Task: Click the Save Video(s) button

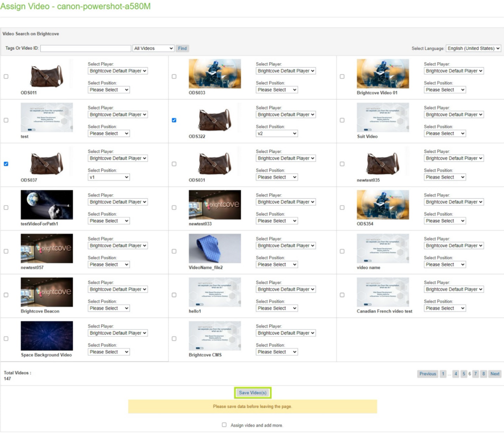Action: 252,393
